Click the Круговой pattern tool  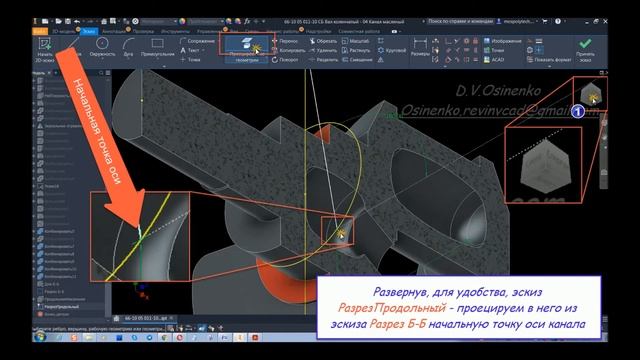(392, 50)
